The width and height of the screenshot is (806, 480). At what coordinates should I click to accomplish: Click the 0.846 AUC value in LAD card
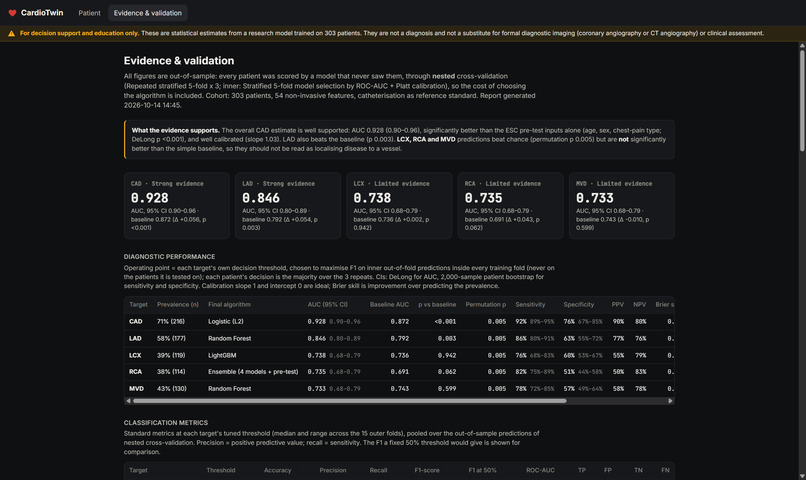[261, 198]
